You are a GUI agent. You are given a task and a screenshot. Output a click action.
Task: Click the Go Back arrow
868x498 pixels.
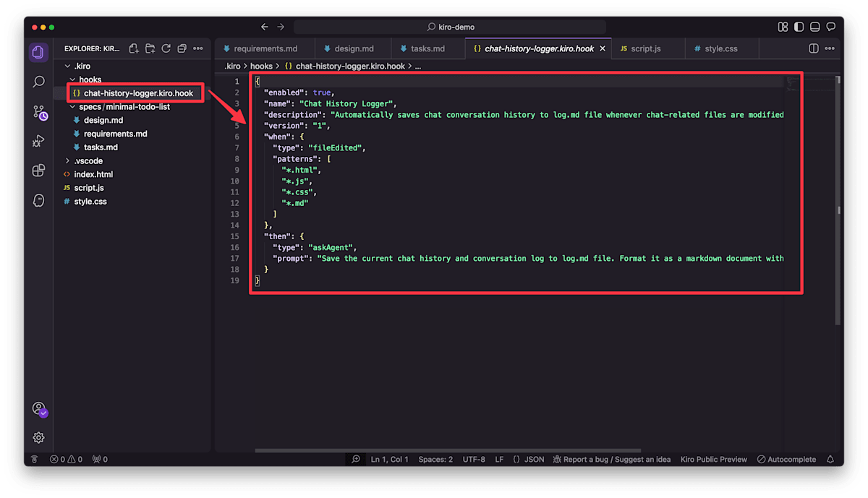[265, 27]
